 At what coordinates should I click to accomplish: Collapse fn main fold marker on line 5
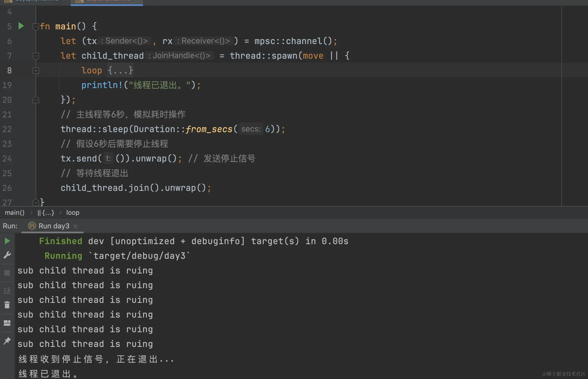(36, 27)
